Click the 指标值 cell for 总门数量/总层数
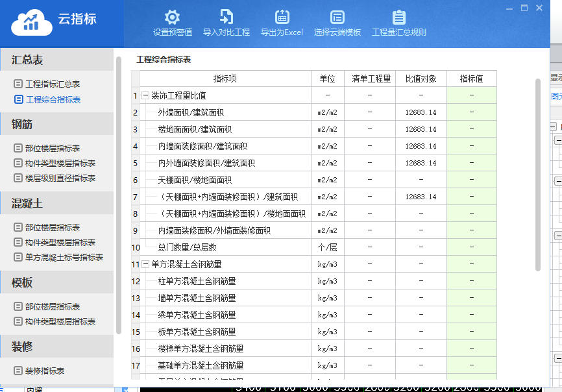 471,247
